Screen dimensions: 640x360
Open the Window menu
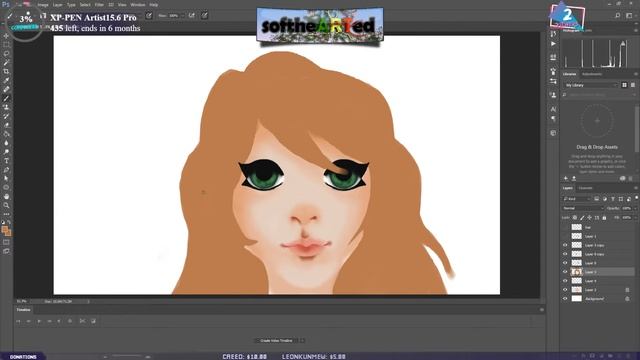point(138,5)
